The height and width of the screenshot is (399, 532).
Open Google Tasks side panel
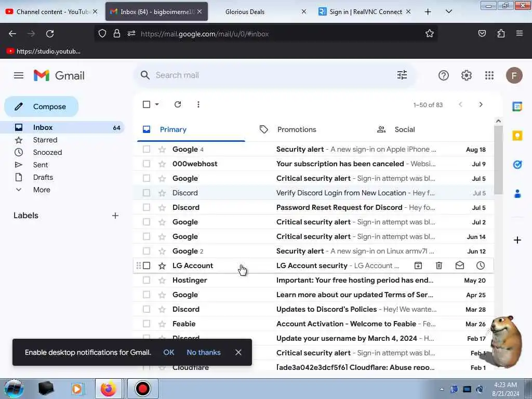point(517,165)
